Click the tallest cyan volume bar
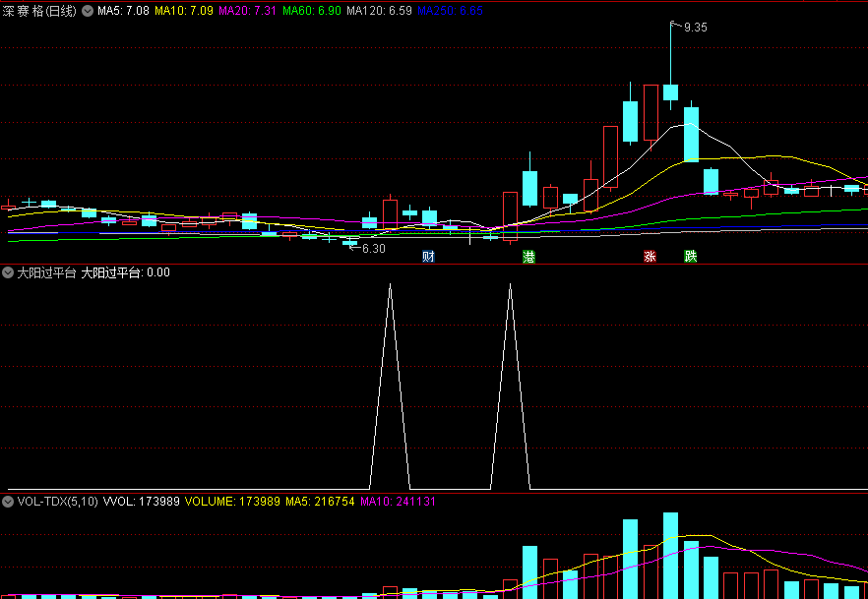The image size is (868, 599). click(670, 556)
